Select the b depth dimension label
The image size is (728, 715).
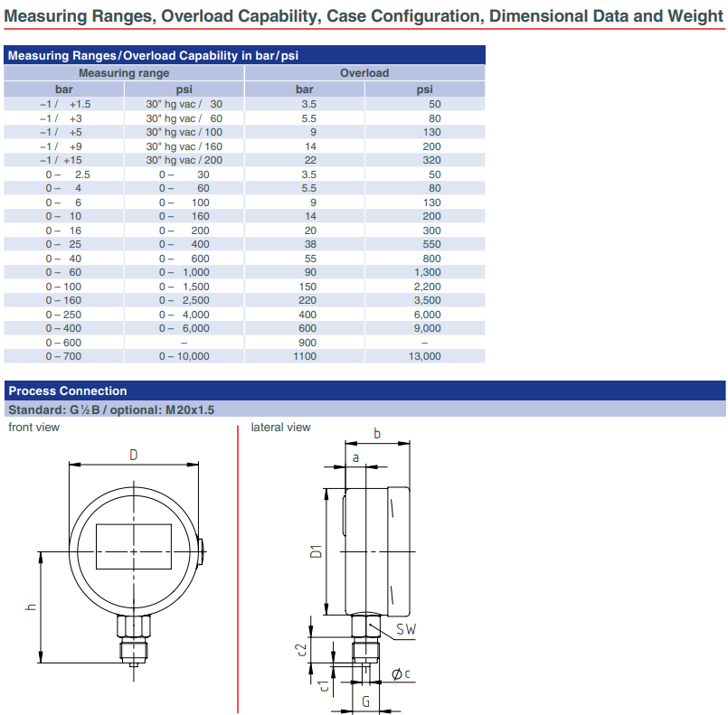pyautogui.click(x=377, y=433)
